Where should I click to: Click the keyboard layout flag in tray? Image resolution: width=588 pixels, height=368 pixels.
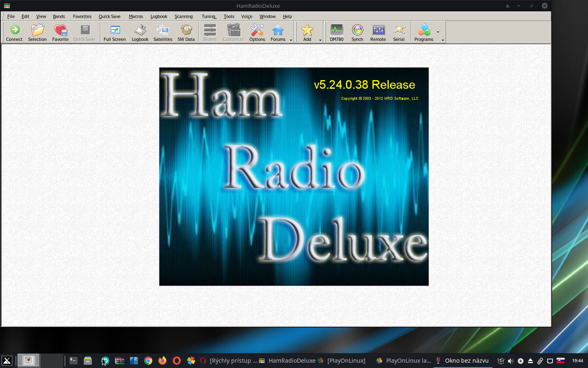[560, 361]
